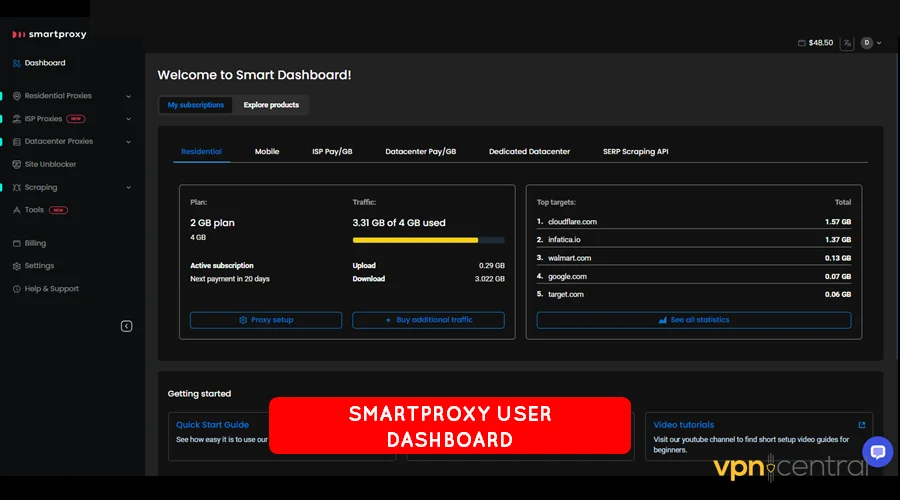Click the Scraping sidebar icon
900x500 pixels.
pos(17,187)
